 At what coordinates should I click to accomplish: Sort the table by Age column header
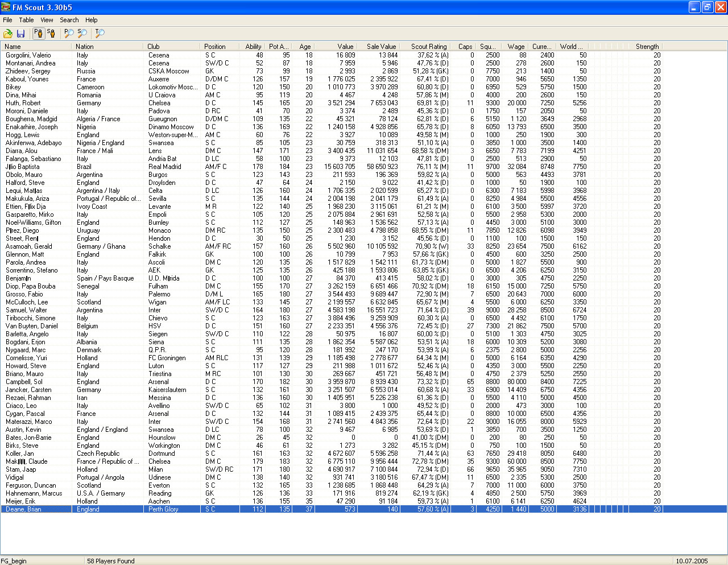(305, 47)
